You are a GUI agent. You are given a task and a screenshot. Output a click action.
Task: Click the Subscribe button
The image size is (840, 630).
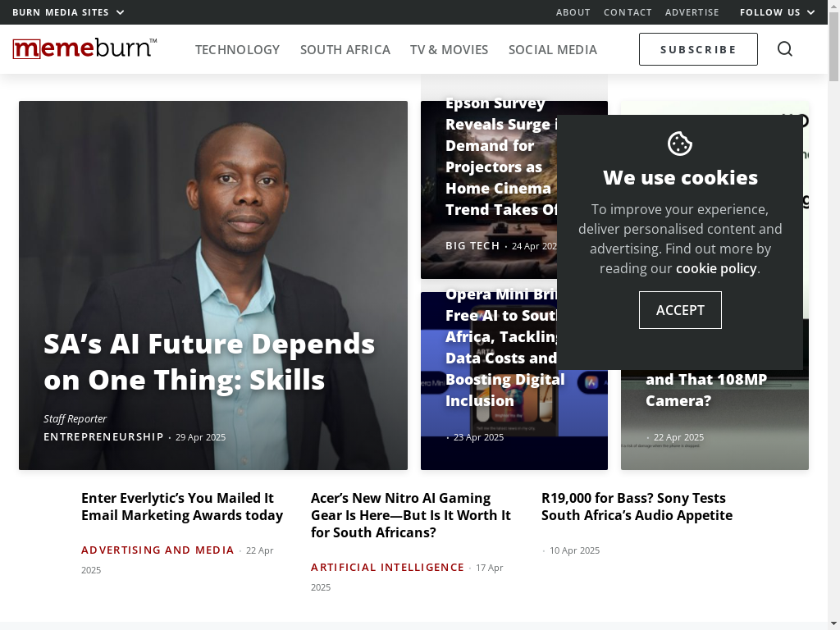coord(698,49)
